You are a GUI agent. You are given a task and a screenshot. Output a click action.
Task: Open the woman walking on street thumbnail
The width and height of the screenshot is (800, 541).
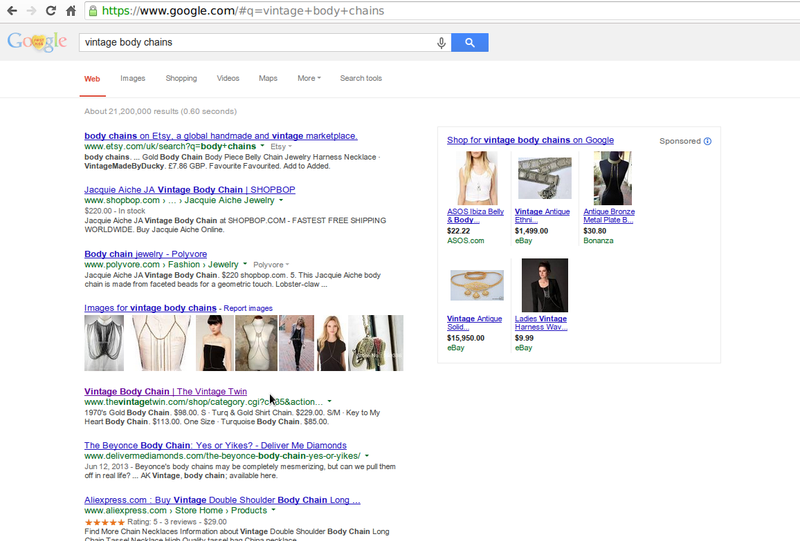tap(296, 343)
